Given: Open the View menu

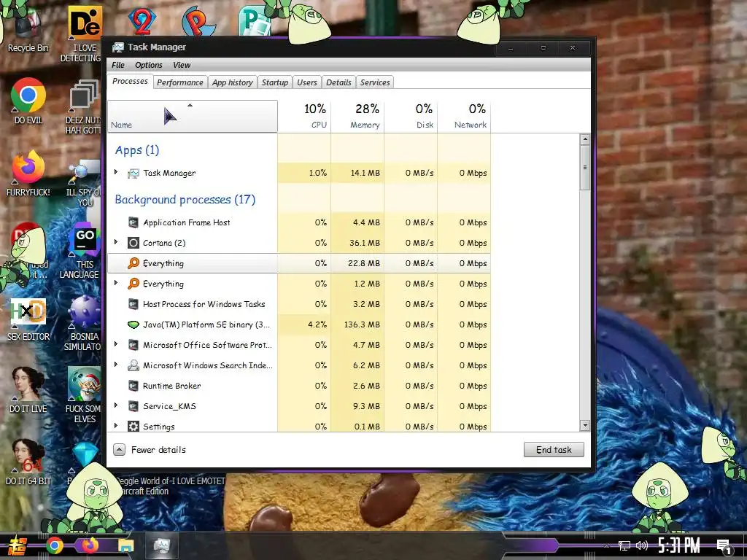Looking at the screenshot, I should [x=182, y=65].
